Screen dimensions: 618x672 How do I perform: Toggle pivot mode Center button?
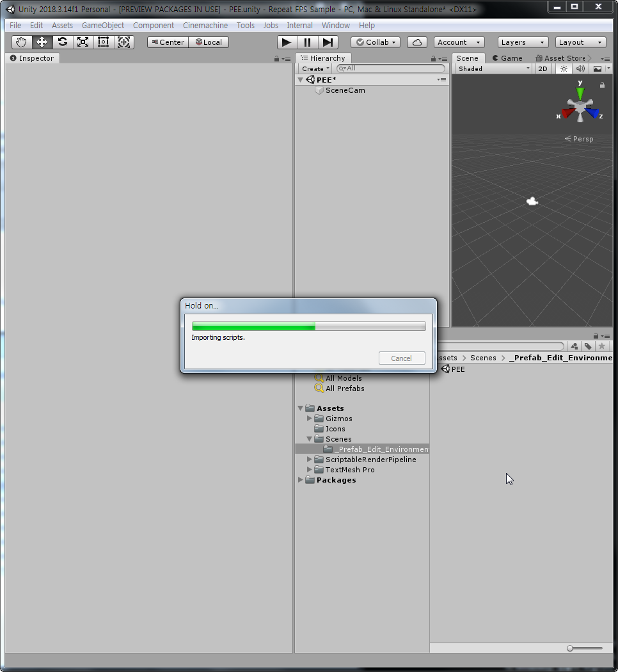pos(168,42)
